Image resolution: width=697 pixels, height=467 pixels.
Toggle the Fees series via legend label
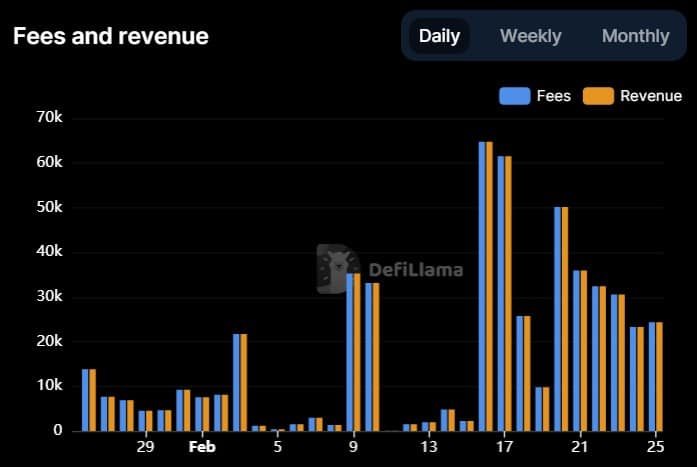point(553,96)
